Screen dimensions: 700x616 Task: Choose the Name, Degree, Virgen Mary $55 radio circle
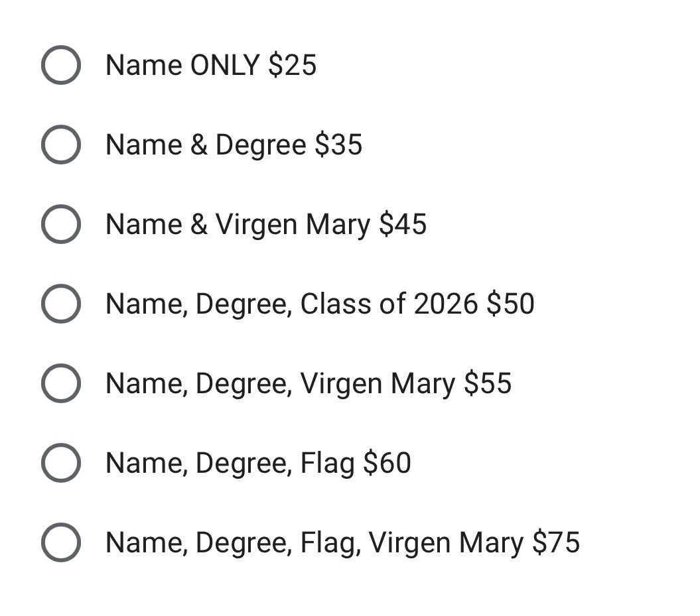tap(61, 383)
